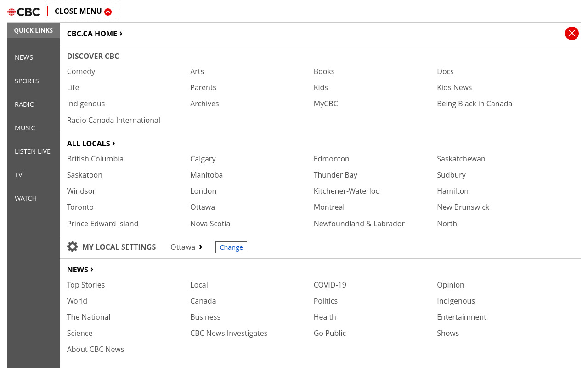This screenshot has height=368, width=588.
Task: Choose Kitchener-Waterloo local
Action: [x=347, y=191]
